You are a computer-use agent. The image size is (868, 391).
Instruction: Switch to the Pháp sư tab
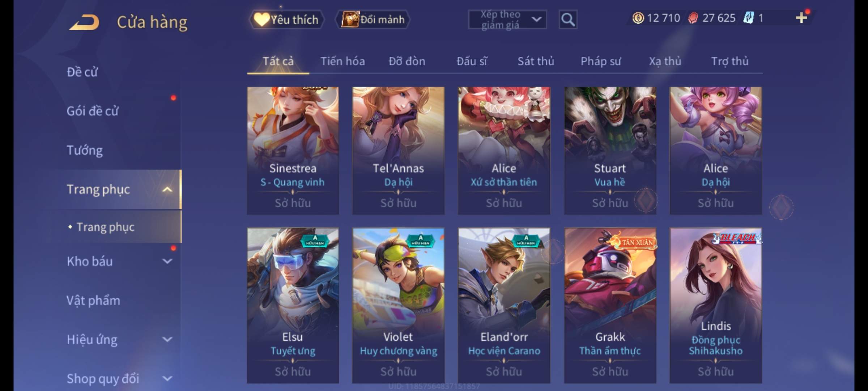[601, 61]
